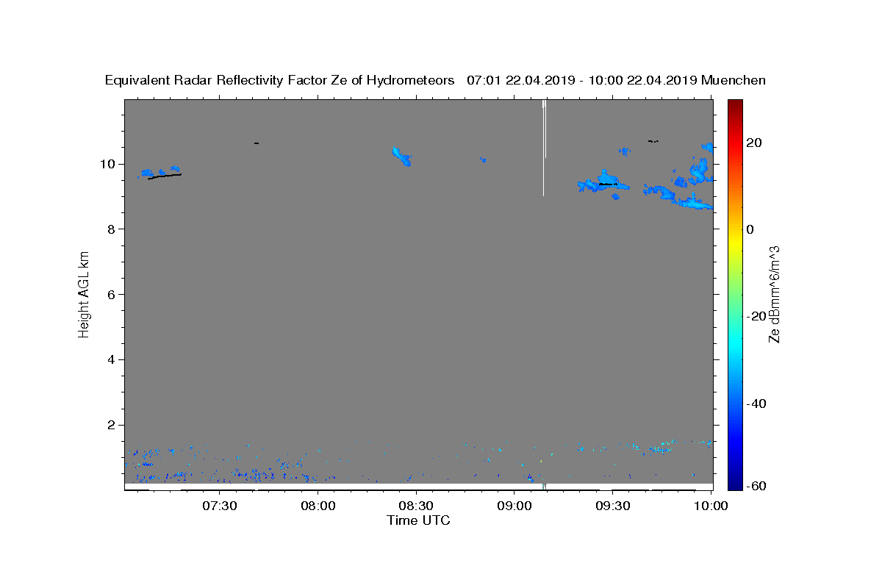Click the black line under the cloud near 07:15

click(x=165, y=176)
